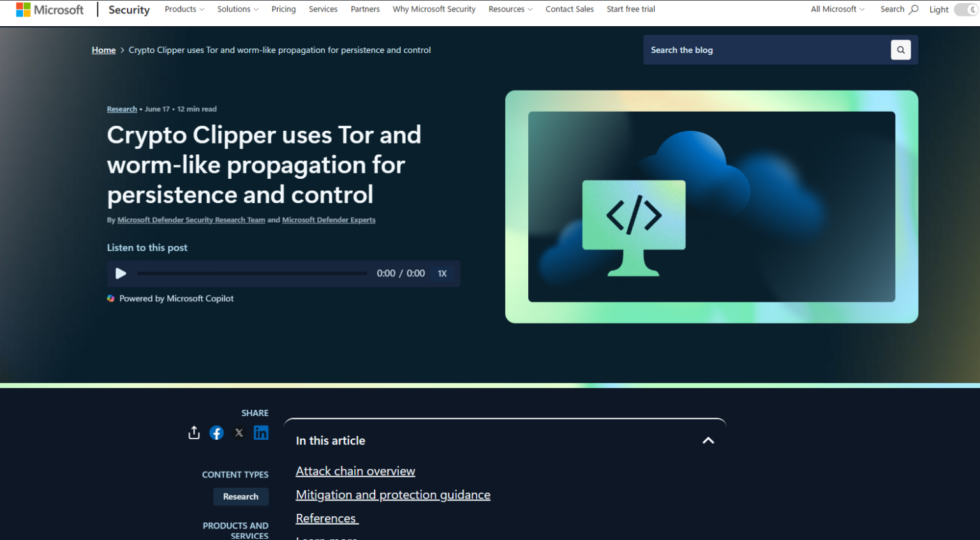The width and height of the screenshot is (980, 540).
Task: Click the Search the blog field
Action: (x=767, y=50)
